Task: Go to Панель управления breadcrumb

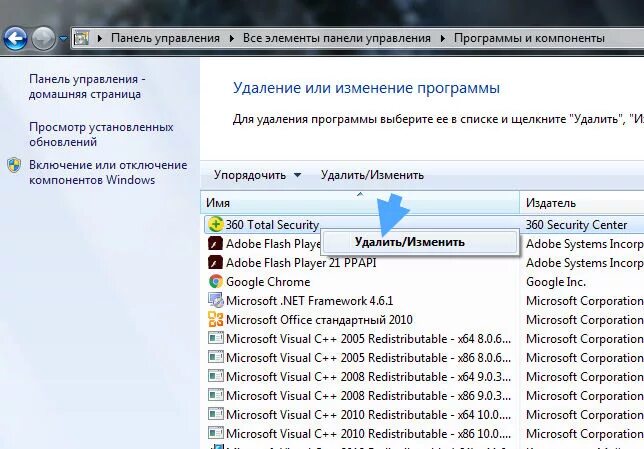Action: (165, 38)
